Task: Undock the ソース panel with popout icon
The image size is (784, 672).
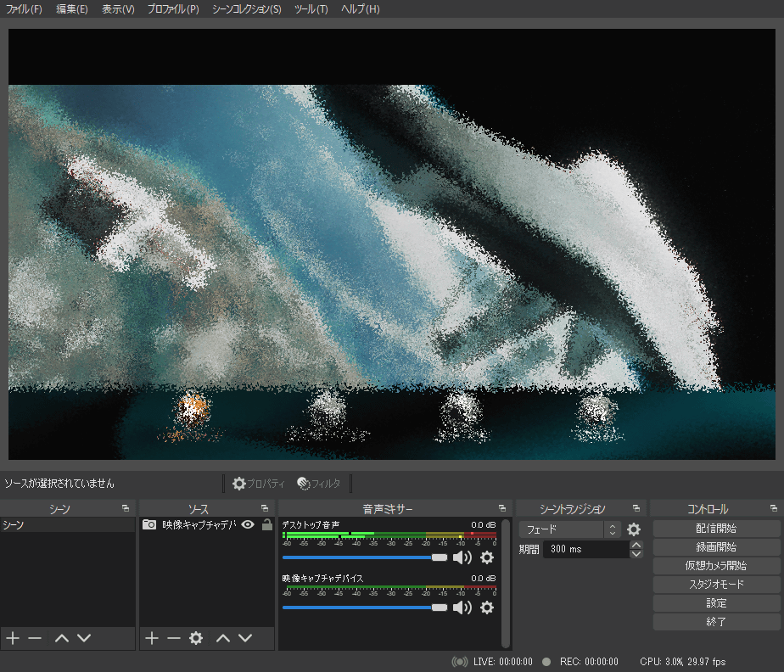Action: (265, 508)
